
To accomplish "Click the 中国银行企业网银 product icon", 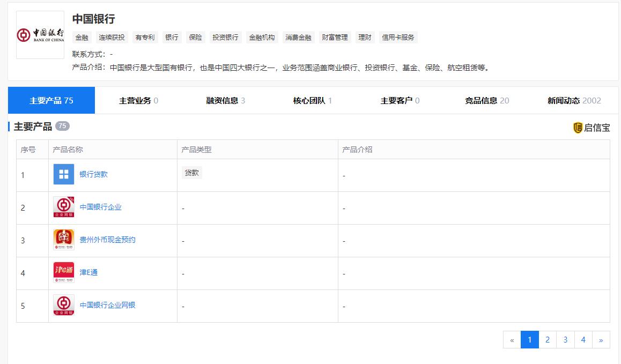I will click(64, 305).
